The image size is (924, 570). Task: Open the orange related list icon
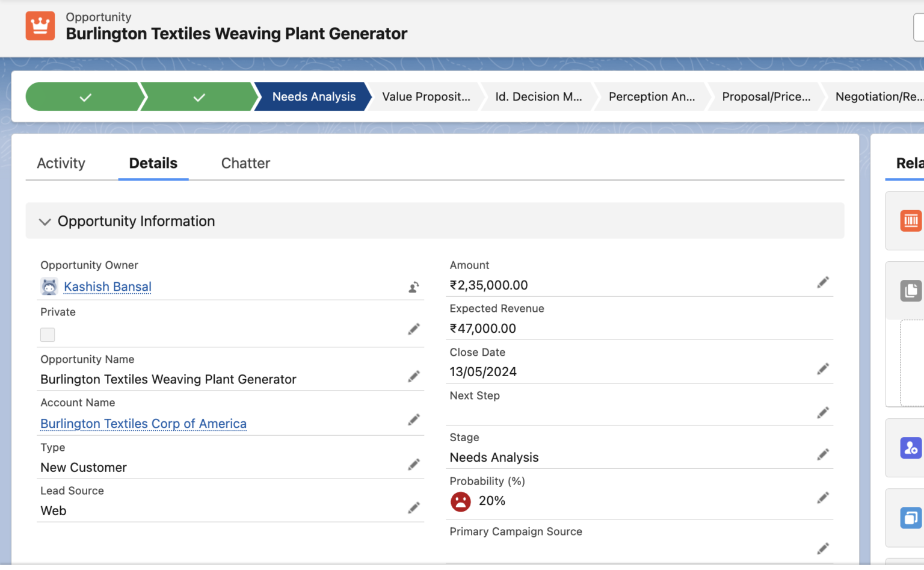click(x=911, y=221)
